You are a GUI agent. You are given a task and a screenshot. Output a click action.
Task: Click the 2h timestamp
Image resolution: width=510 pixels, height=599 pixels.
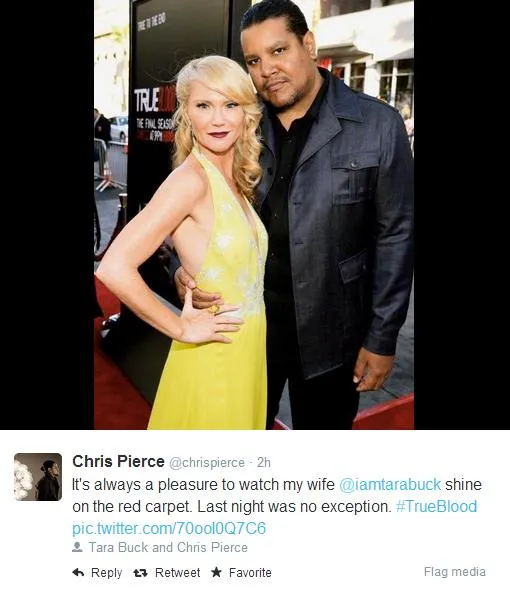point(264,462)
